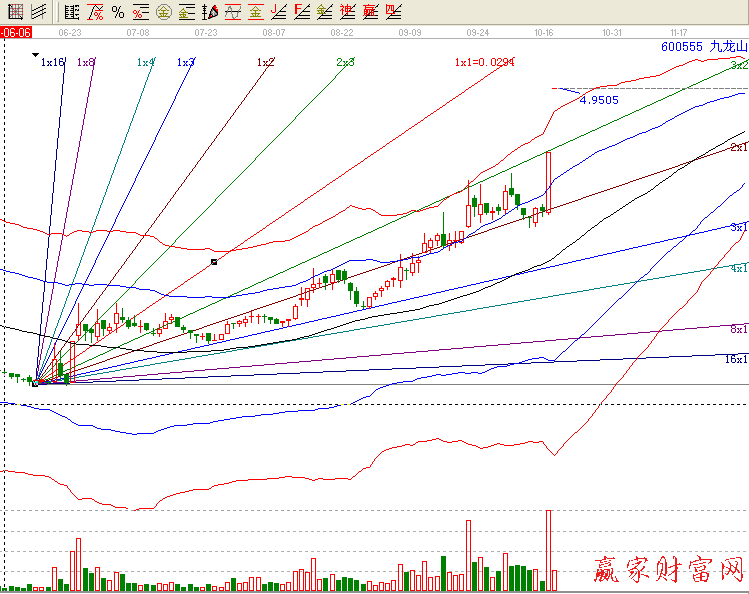This screenshot has width=749, height=594.
Task: Select the red J fan-lines tool
Action: (x=278, y=12)
